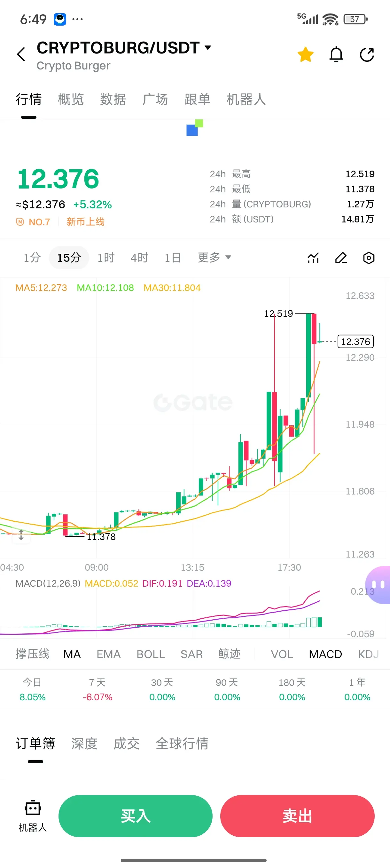Toggle the KDJ sub-indicator
Screen dimensions: 390x868
(368, 654)
